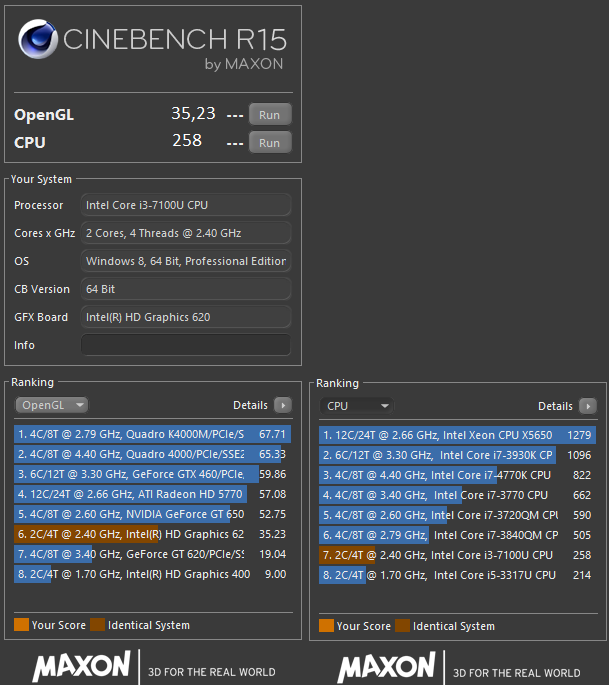This screenshot has height=685, width=609.
Task: Click the right MAXON footer logo
Action: coord(386,667)
